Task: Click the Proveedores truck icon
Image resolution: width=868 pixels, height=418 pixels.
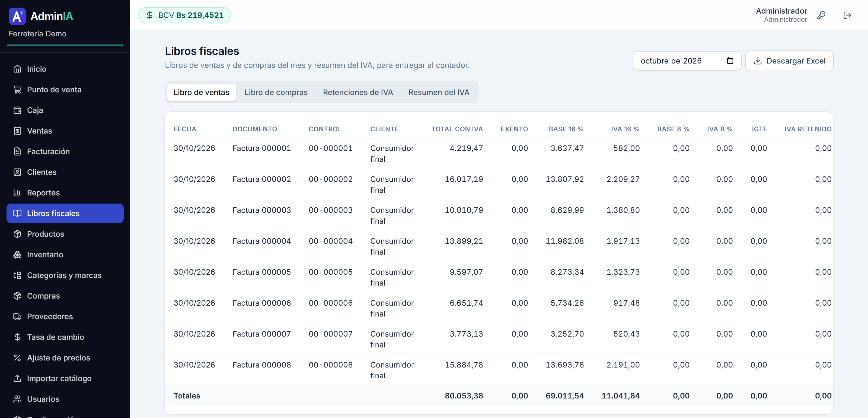Action: (17, 316)
